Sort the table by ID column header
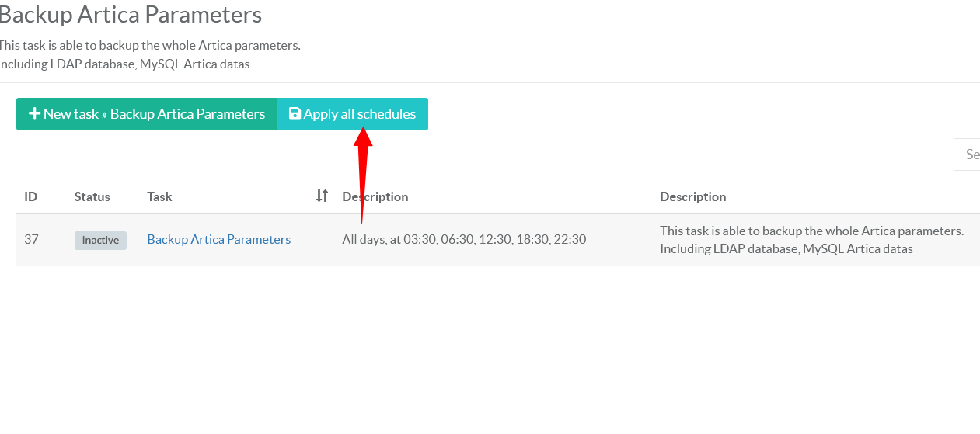This screenshot has width=980, height=434. (31, 197)
